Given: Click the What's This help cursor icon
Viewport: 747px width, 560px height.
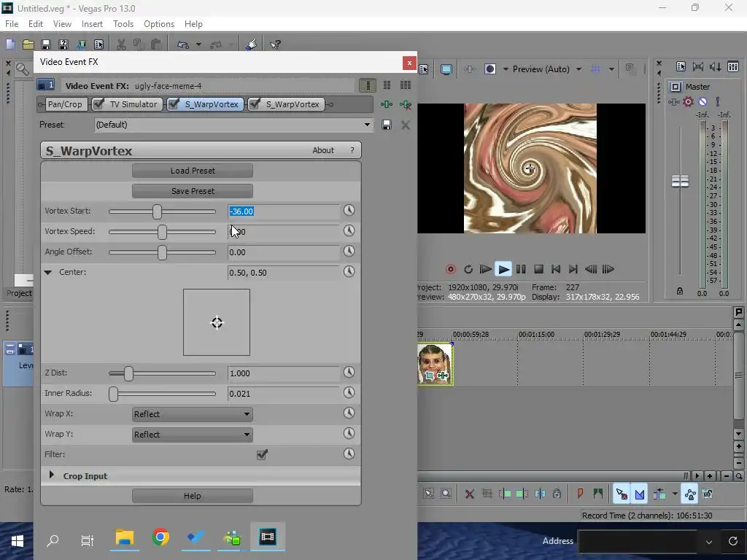Looking at the screenshot, I should 275,44.
